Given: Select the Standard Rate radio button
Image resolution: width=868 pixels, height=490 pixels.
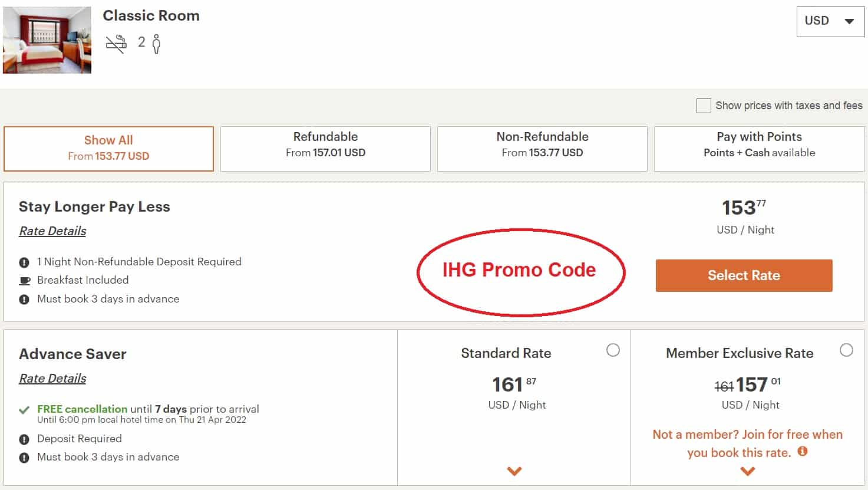Looking at the screenshot, I should 613,350.
